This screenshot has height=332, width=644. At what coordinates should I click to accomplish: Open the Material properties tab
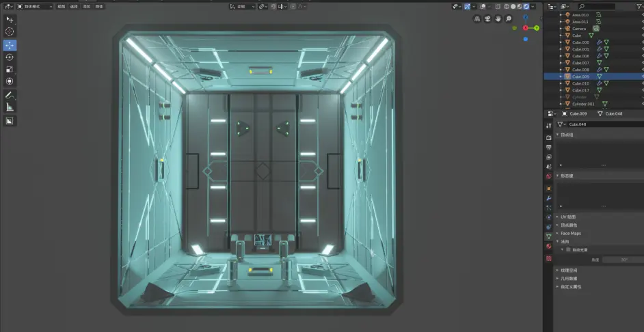[549, 246]
